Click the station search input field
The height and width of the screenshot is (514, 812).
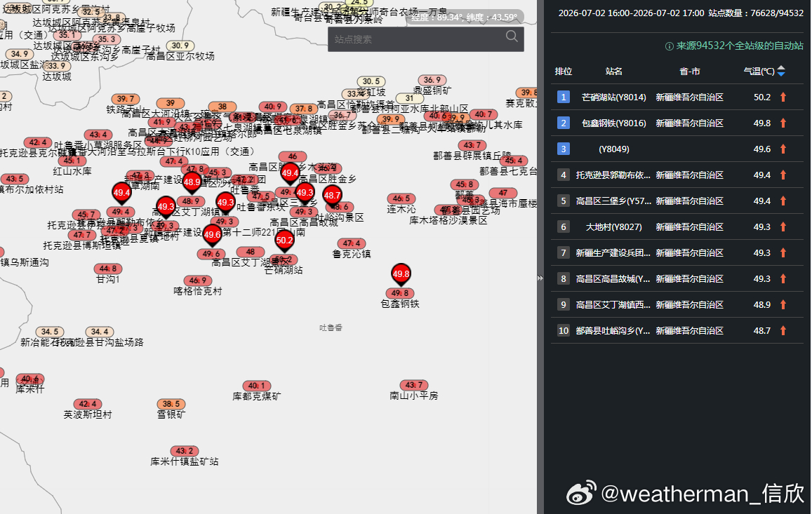click(426, 39)
